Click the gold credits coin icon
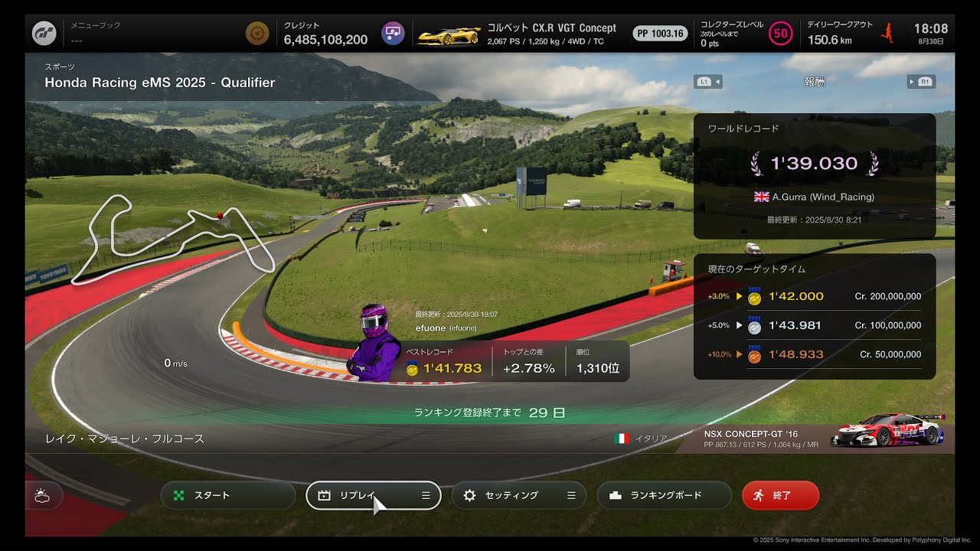 (x=257, y=33)
